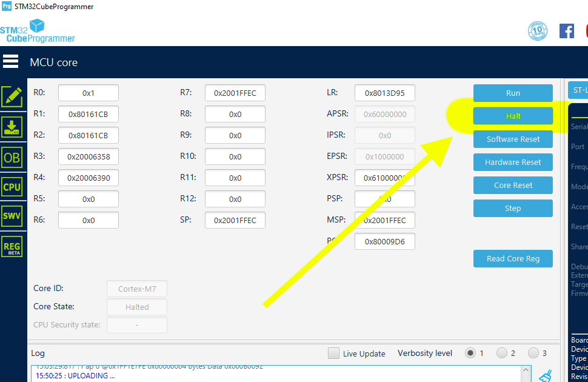The height and width of the screenshot is (382, 588).
Task: Open the ST-LINK dropdown at the right edge
Action: pyautogui.click(x=578, y=90)
